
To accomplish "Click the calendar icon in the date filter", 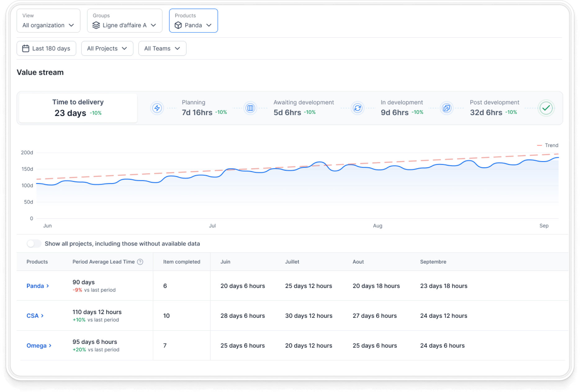I will pyautogui.click(x=26, y=48).
